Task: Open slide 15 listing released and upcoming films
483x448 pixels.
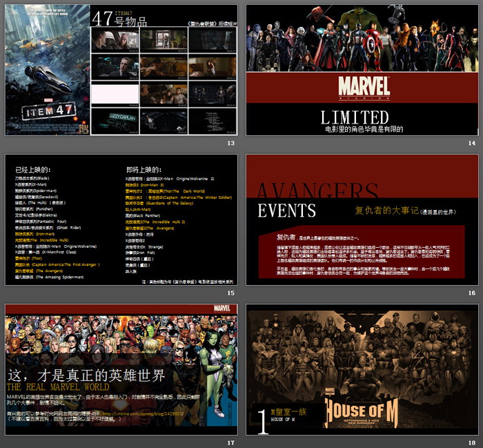Action: pyautogui.click(x=121, y=220)
